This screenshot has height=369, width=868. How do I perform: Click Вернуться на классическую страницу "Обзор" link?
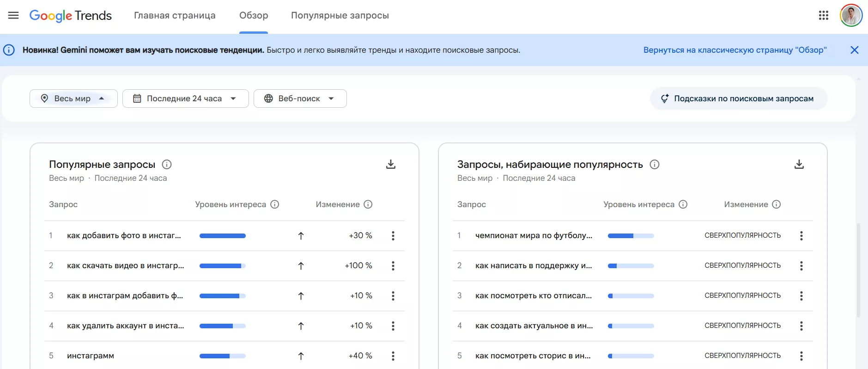click(735, 50)
